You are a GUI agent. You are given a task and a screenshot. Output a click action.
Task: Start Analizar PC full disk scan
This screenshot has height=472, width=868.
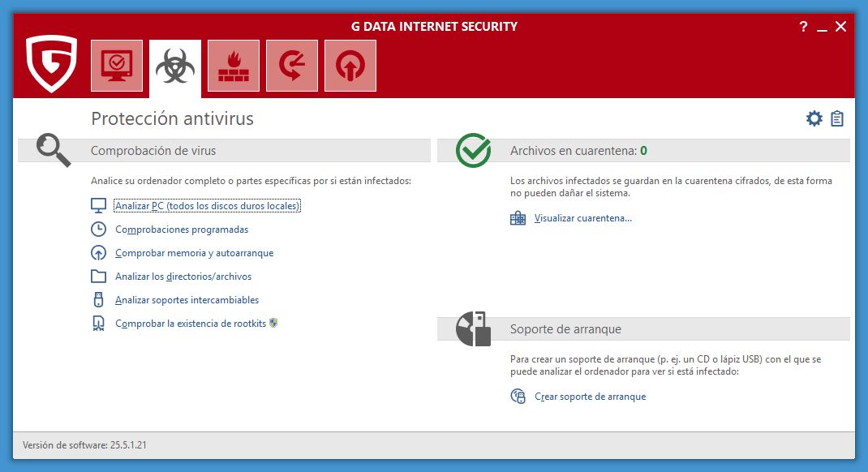point(208,206)
